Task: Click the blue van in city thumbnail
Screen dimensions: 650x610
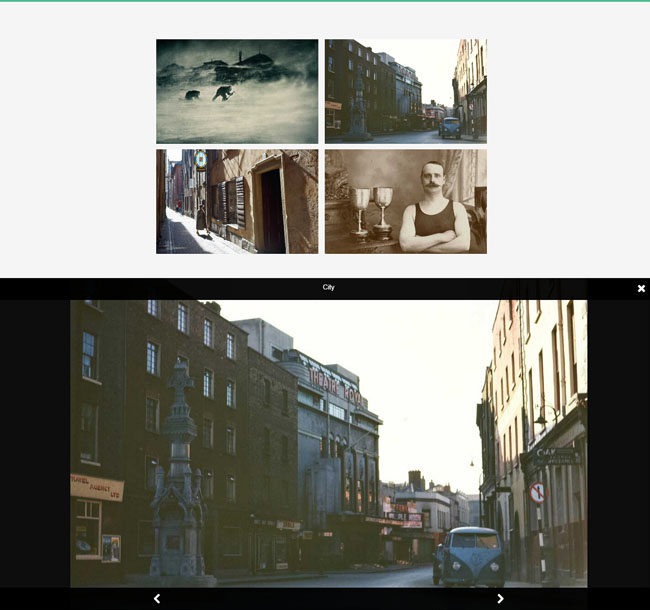Action: coord(449,127)
